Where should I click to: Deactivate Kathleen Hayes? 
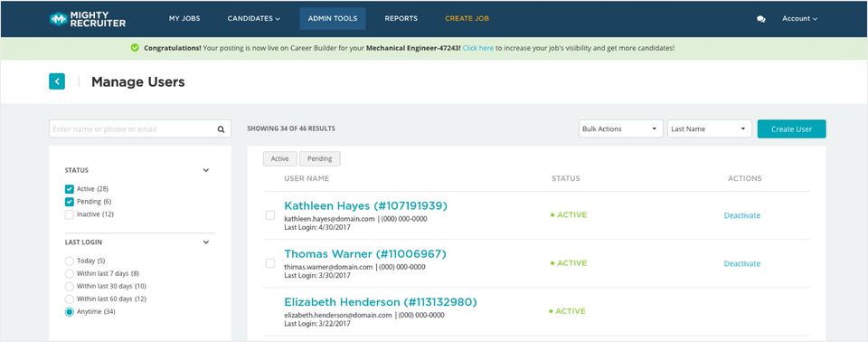(741, 215)
